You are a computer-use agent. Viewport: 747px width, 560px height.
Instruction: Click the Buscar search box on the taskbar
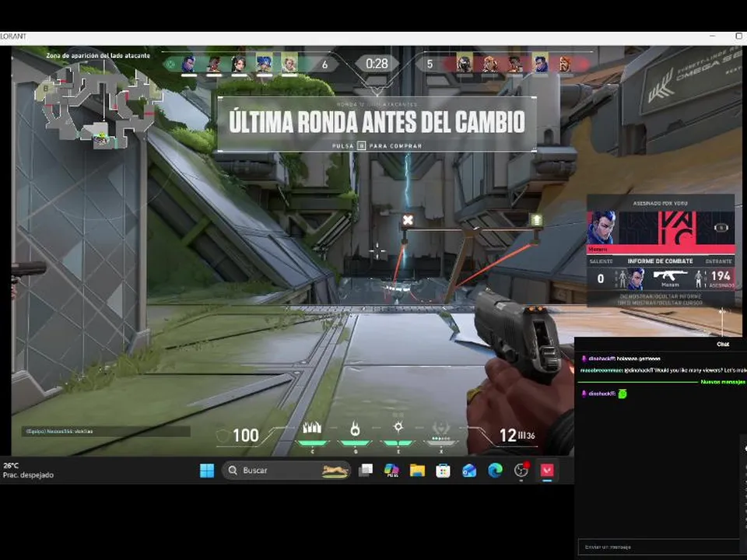(x=286, y=471)
